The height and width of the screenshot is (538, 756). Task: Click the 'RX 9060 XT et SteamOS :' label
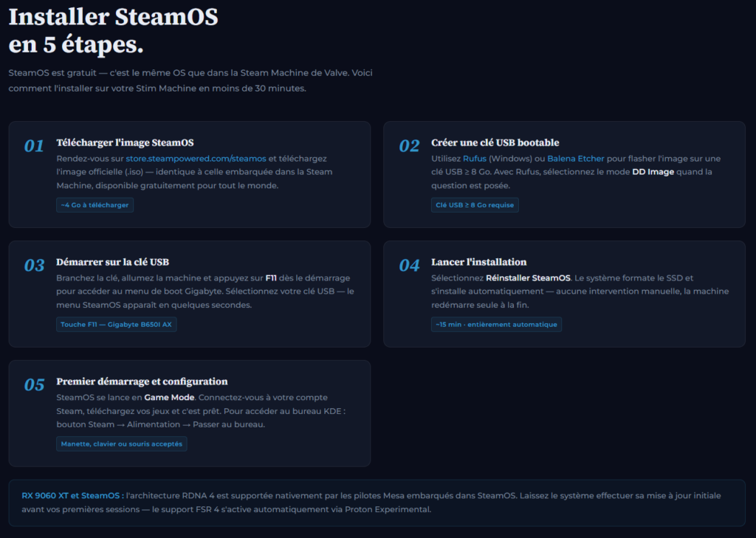[x=73, y=496]
